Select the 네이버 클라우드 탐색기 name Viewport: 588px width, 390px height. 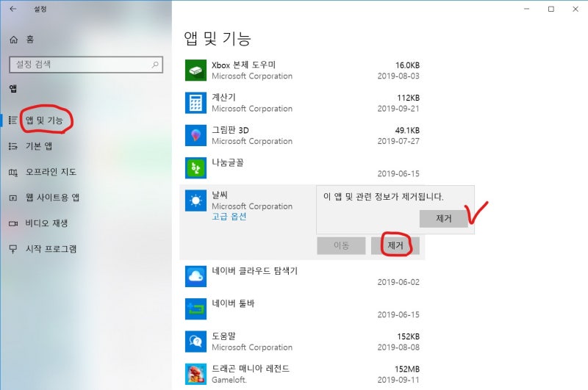[x=254, y=271]
